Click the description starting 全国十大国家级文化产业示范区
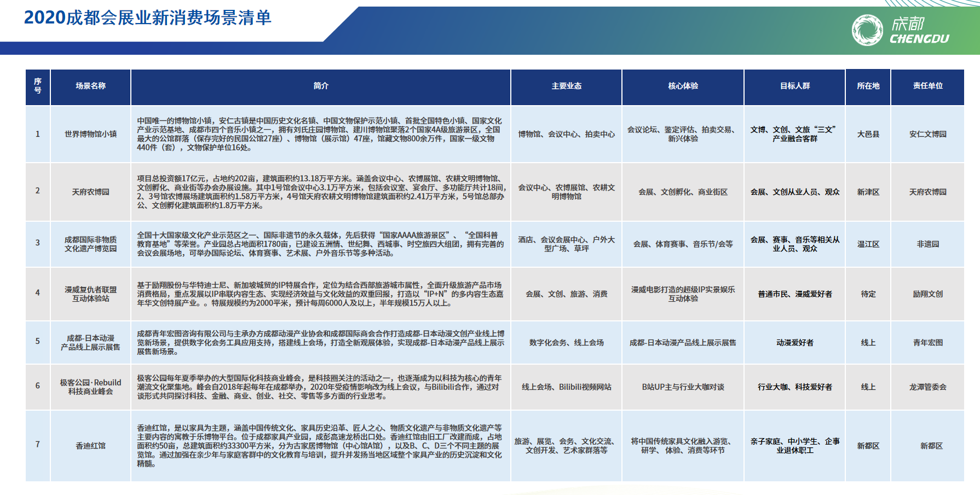 (x=321, y=244)
